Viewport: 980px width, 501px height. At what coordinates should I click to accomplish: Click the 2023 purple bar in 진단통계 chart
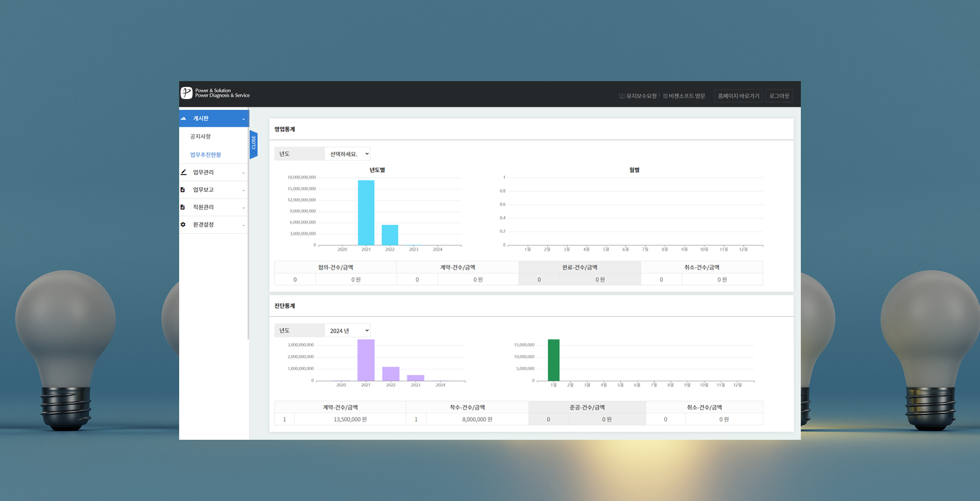(x=415, y=378)
